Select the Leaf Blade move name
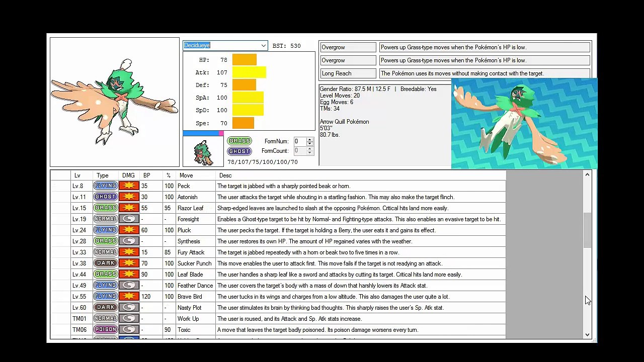 point(190,275)
